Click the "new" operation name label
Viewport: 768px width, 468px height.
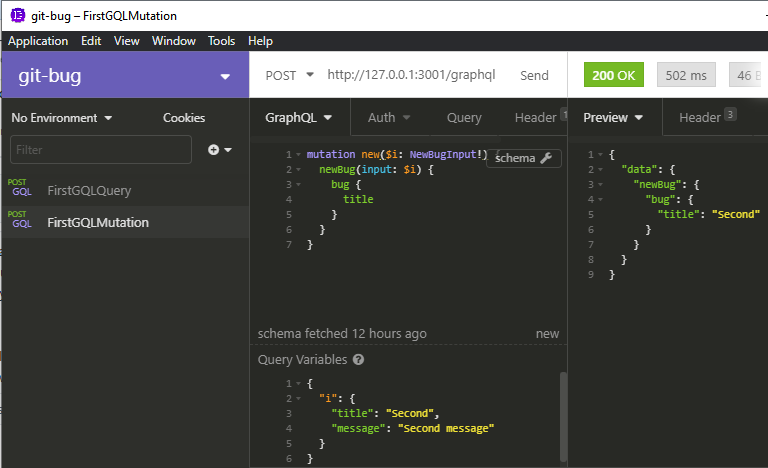[x=547, y=334]
